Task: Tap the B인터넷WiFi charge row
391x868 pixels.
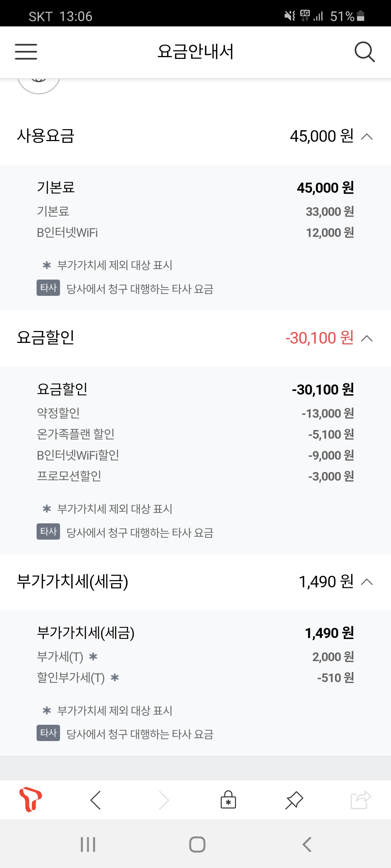Action: (67, 233)
